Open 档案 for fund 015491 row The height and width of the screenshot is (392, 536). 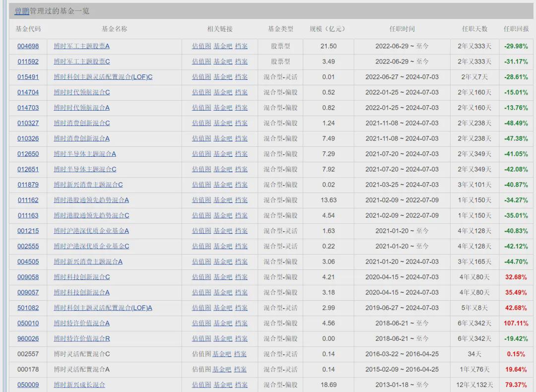[241, 77]
